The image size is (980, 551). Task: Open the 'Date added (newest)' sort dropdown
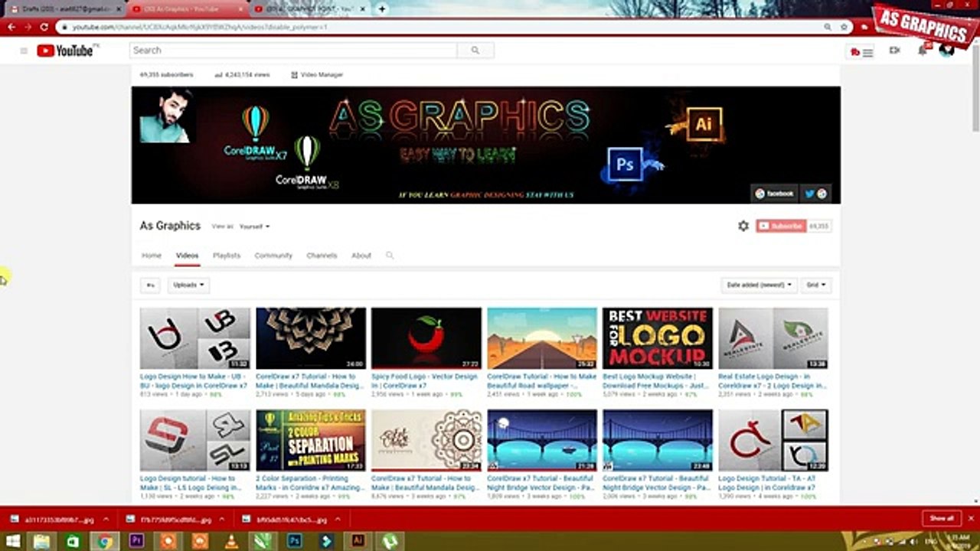click(x=759, y=285)
